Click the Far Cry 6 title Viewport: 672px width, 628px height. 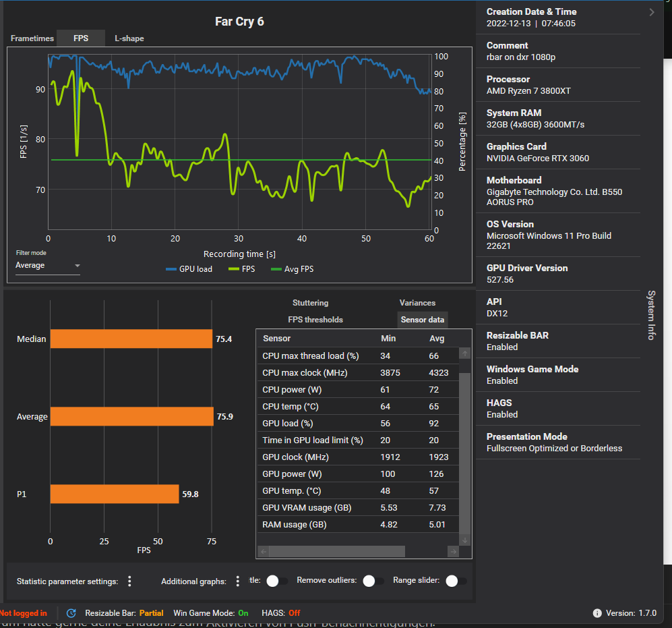tap(239, 22)
